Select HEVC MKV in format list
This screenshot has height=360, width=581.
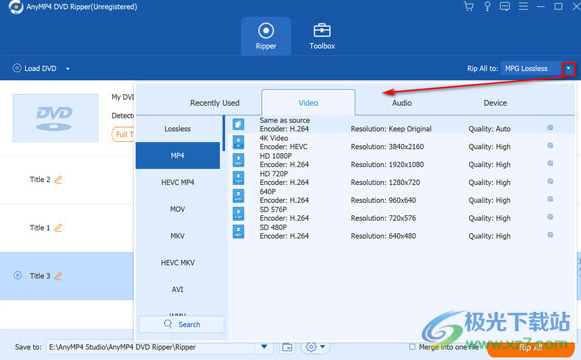(177, 263)
